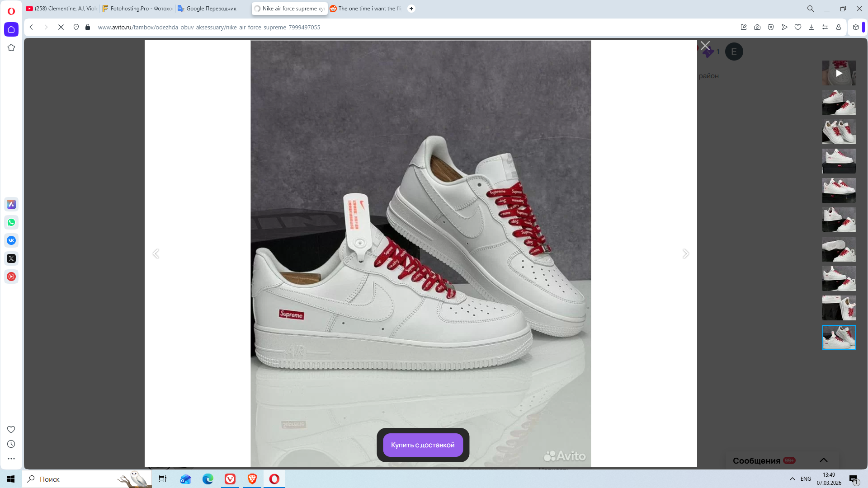Add page to favorites heart in address bar
The width and height of the screenshot is (868, 488).
(798, 27)
